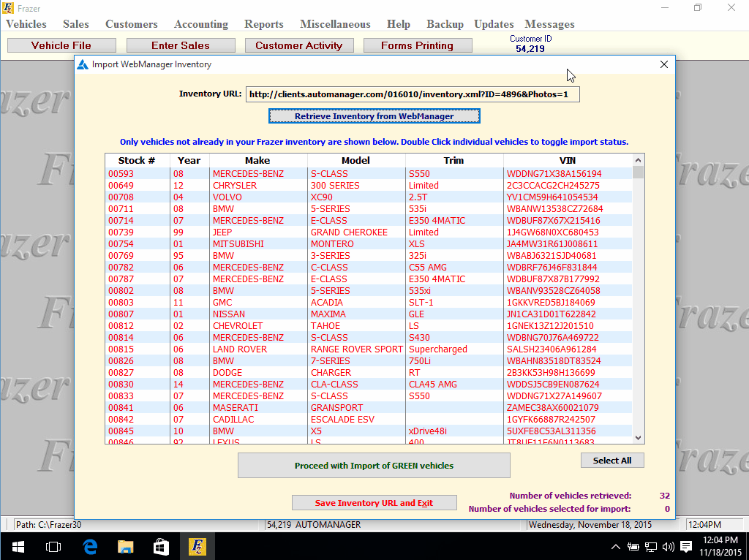749x560 pixels.
Task: Click the inventory list scroll-up arrow
Action: [x=638, y=160]
